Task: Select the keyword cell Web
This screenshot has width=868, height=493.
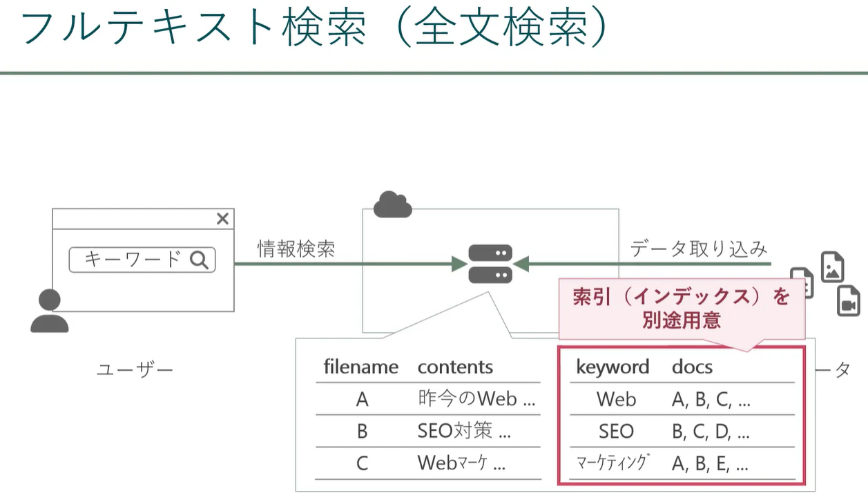Action: [616, 399]
